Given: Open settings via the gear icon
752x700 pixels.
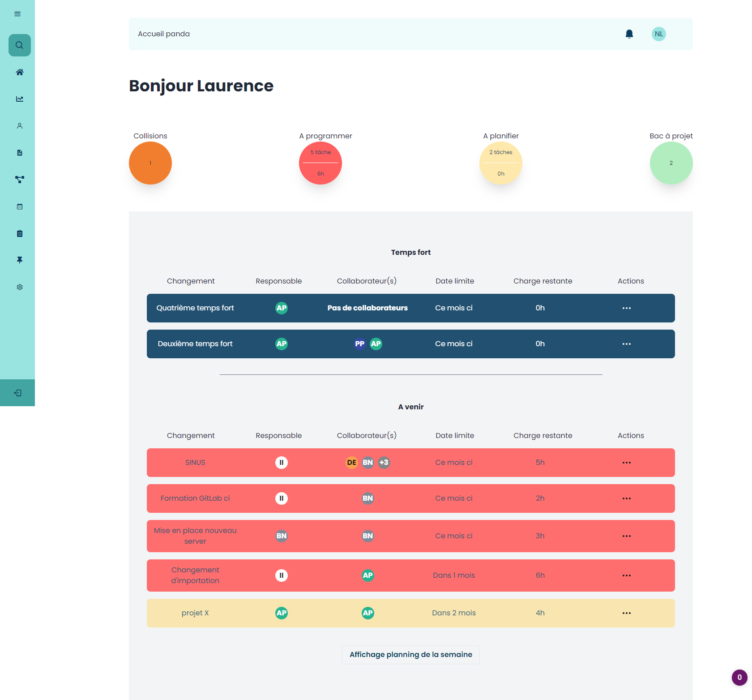Looking at the screenshot, I should pyautogui.click(x=19, y=287).
